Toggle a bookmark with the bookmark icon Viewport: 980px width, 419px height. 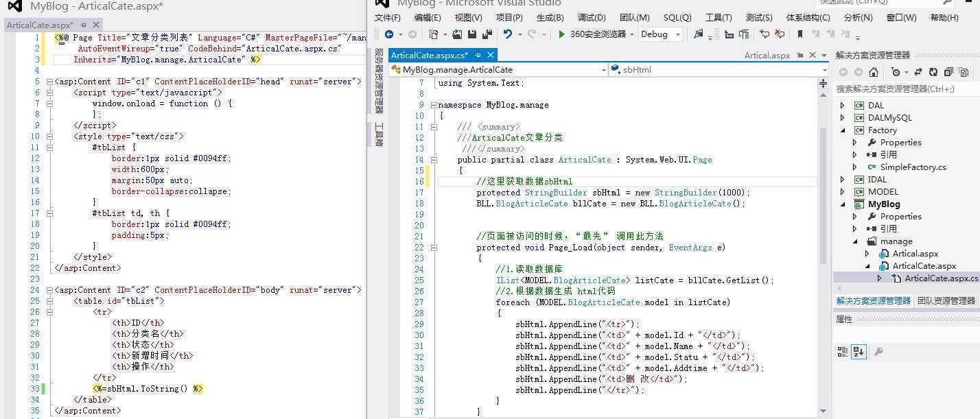800,34
